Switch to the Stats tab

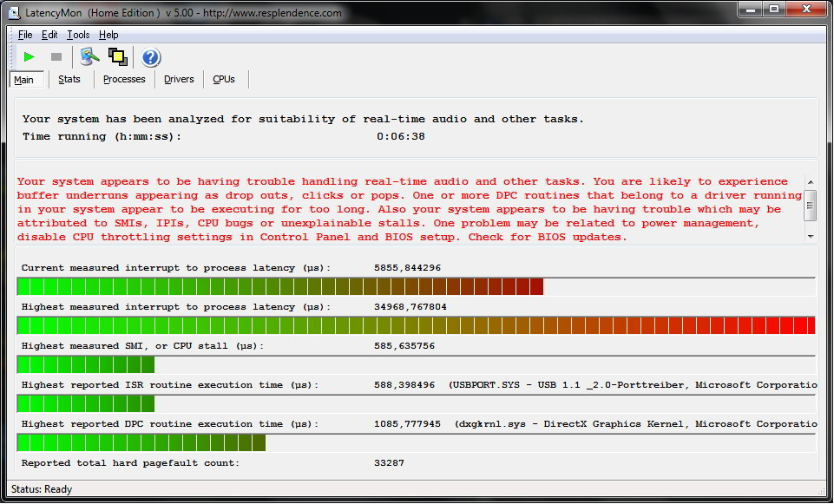pos(69,79)
